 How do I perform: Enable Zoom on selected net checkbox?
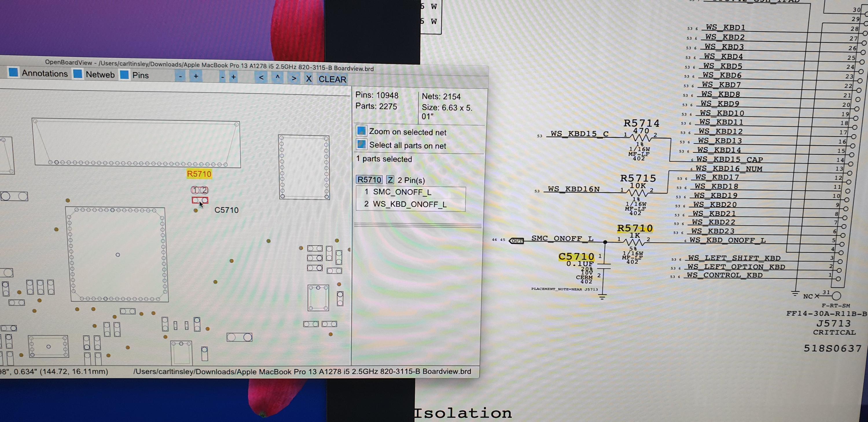click(x=362, y=131)
